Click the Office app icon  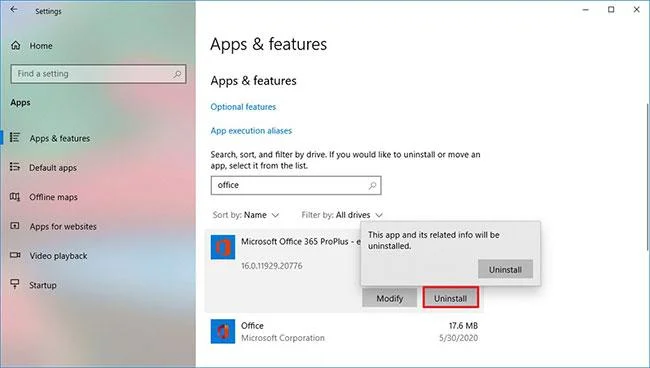[x=223, y=331]
